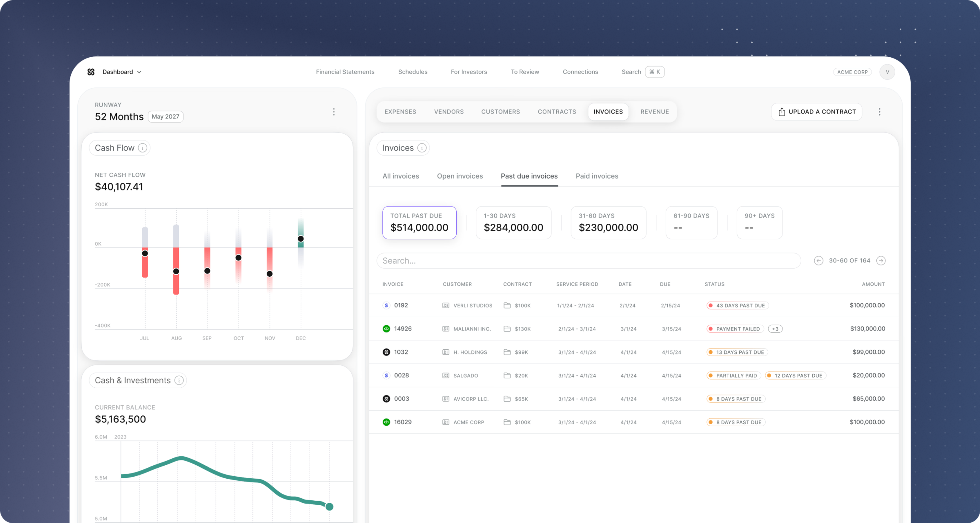Click source icon on invoice 0003

(386, 399)
